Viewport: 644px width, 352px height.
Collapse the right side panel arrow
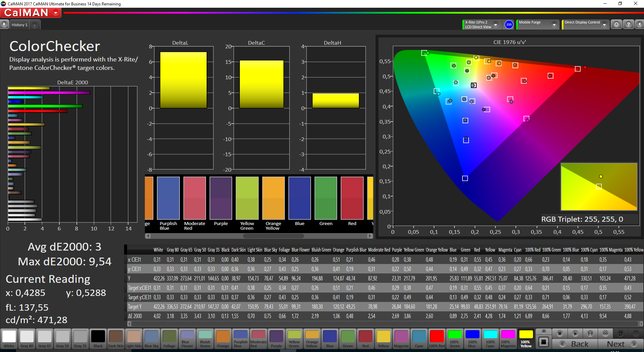tap(640, 25)
